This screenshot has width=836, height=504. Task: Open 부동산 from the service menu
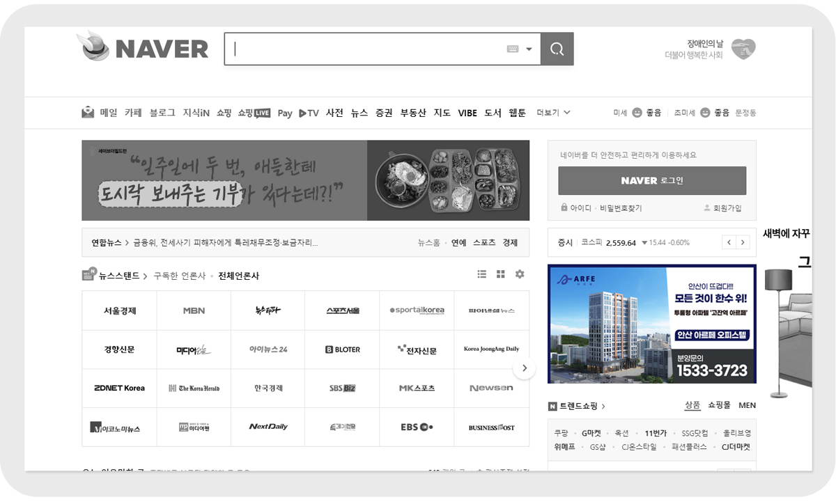413,113
